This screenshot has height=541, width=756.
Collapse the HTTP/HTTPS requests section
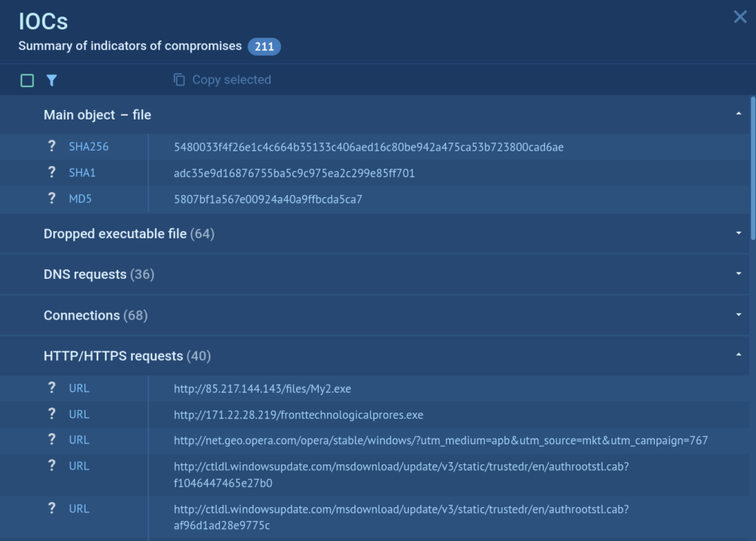738,356
